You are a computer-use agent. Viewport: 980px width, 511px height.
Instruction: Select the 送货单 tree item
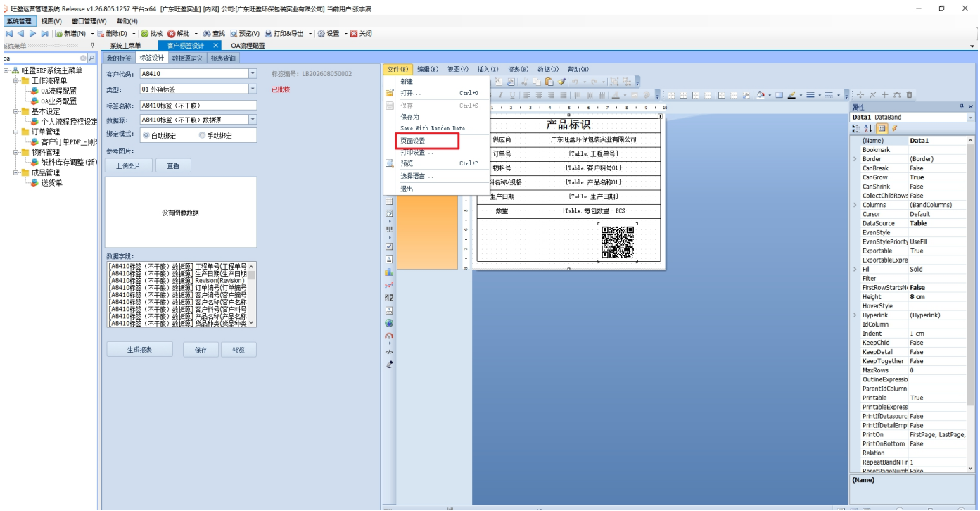[51, 182]
